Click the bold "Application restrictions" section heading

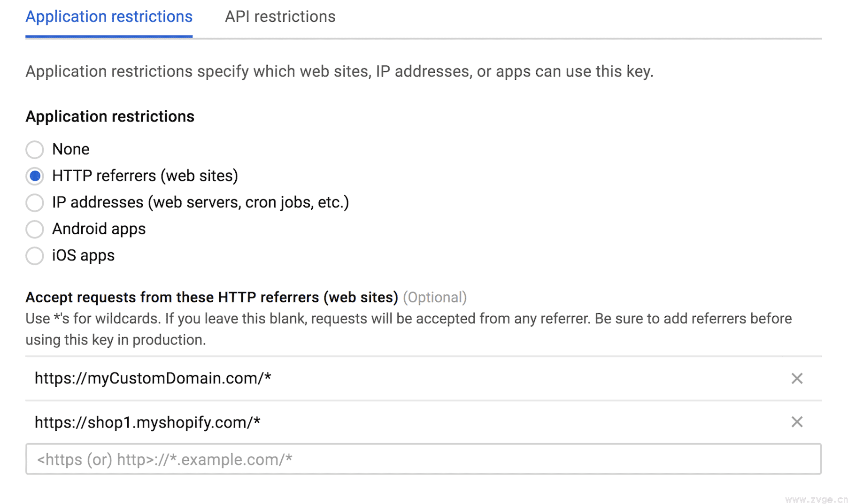point(110,116)
